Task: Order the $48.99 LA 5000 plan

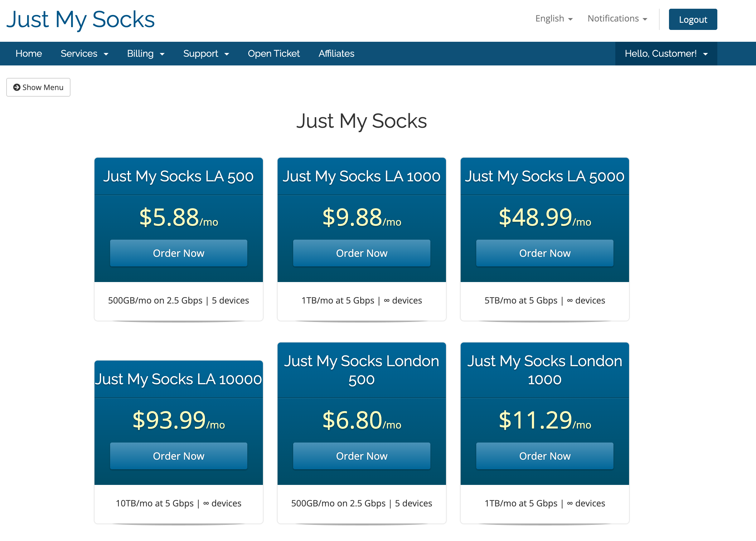Action: [545, 253]
